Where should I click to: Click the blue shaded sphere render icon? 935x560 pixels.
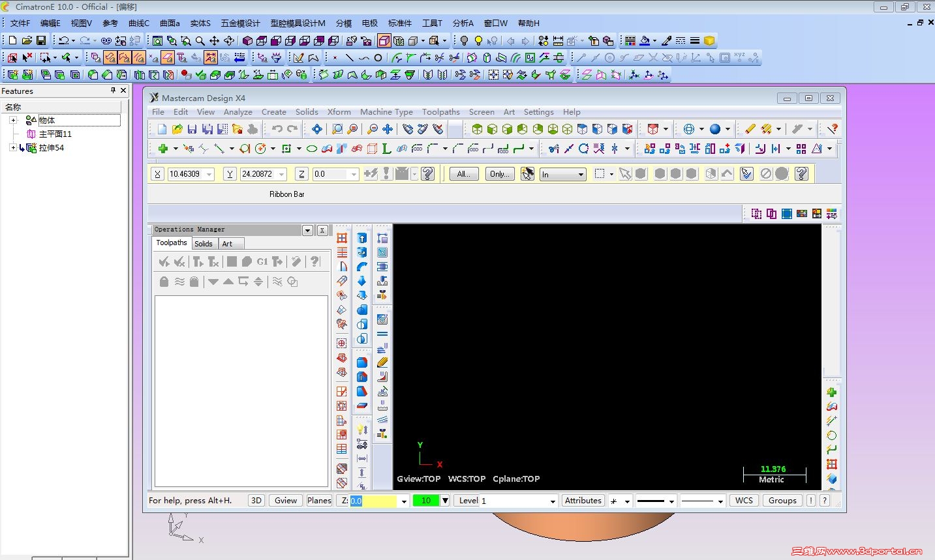(715, 129)
